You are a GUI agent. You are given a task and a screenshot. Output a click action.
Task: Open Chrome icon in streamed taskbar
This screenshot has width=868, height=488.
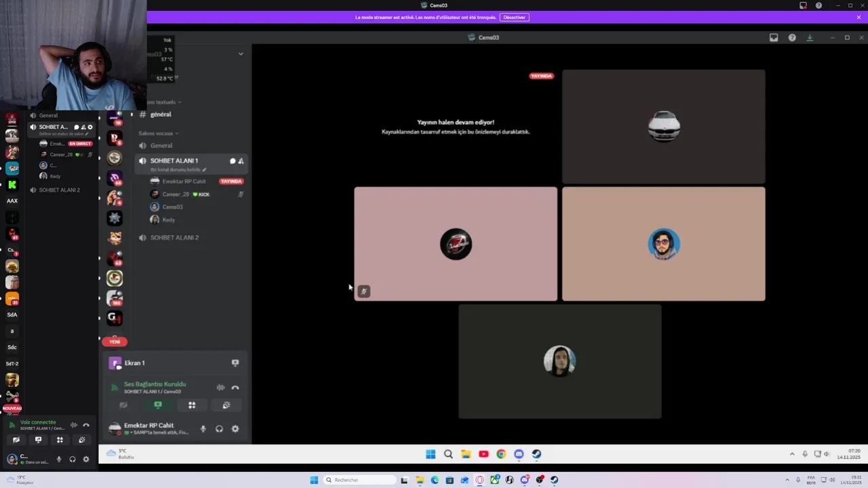click(501, 454)
